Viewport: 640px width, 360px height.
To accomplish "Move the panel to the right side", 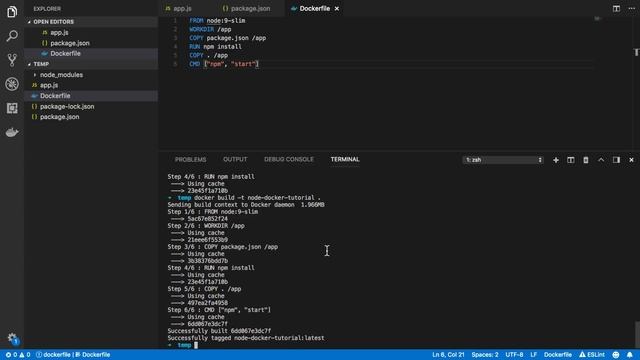I will tap(616, 160).
